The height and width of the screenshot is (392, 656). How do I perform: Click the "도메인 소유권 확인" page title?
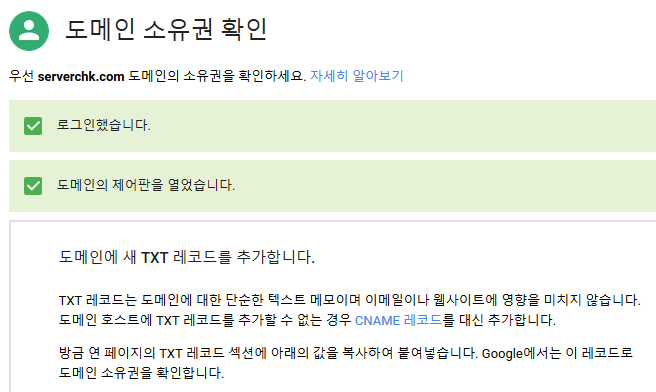pyautogui.click(x=166, y=30)
